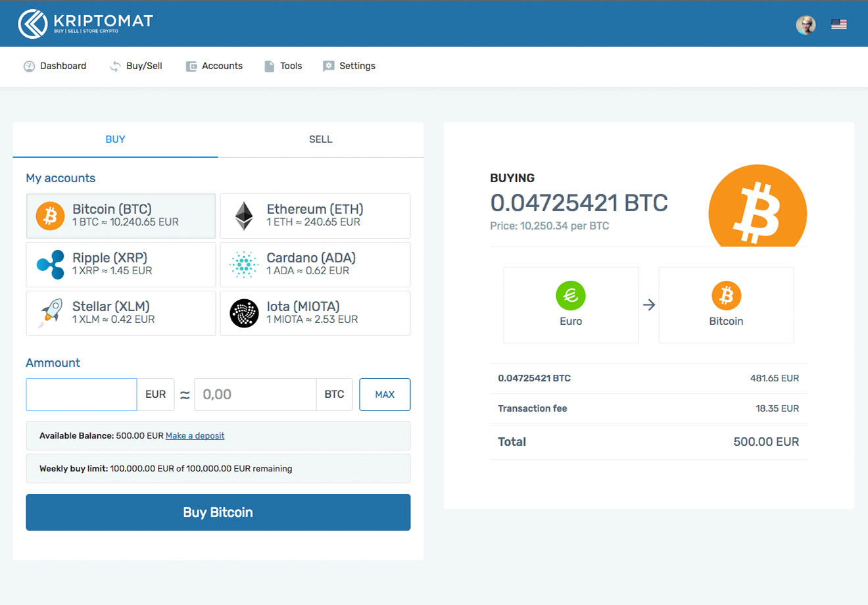The image size is (868, 605).
Task: Click the Total label in summary
Action: coord(512,442)
